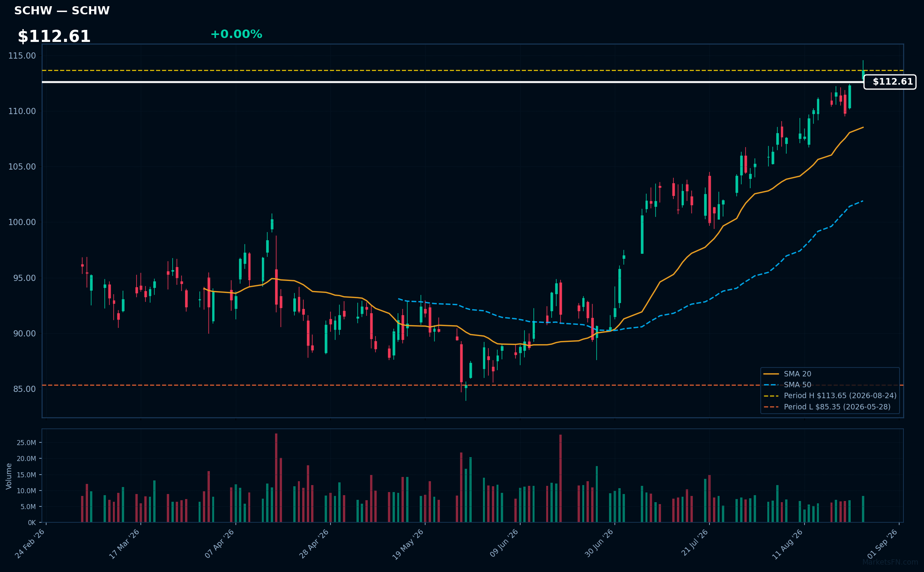Click the SCHW — SCHW chart title
This screenshot has width=924, height=572.
[62, 11]
